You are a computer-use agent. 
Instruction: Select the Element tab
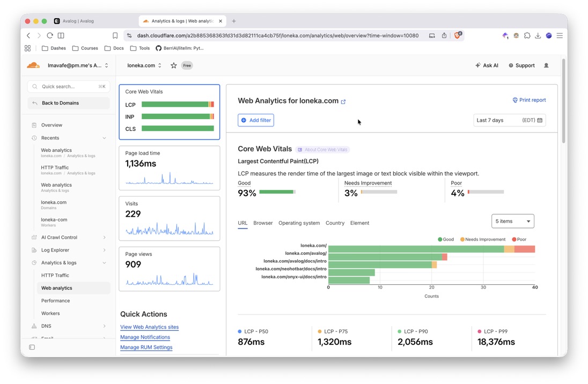359,223
